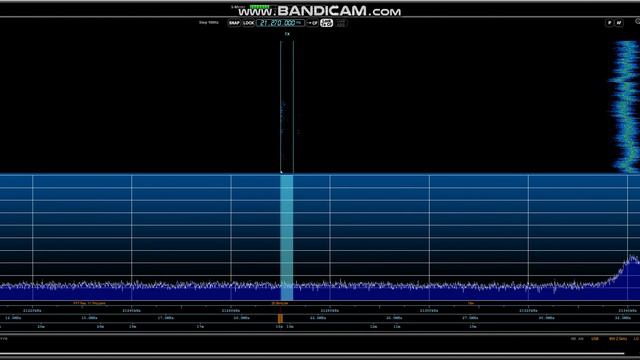Image resolution: width=640 pixels, height=360 pixels.
Task: Click the horizontal scrollbar at bottom
Action: click(x=312, y=354)
